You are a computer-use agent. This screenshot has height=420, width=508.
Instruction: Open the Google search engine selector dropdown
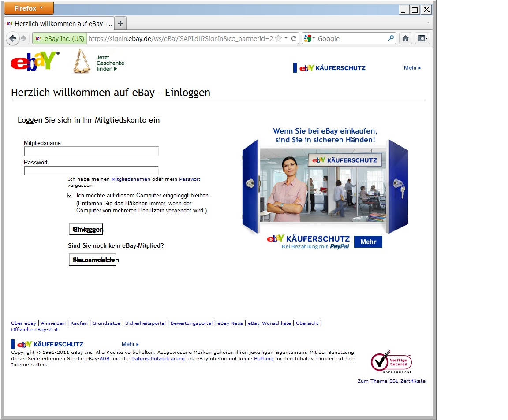point(310,38)
